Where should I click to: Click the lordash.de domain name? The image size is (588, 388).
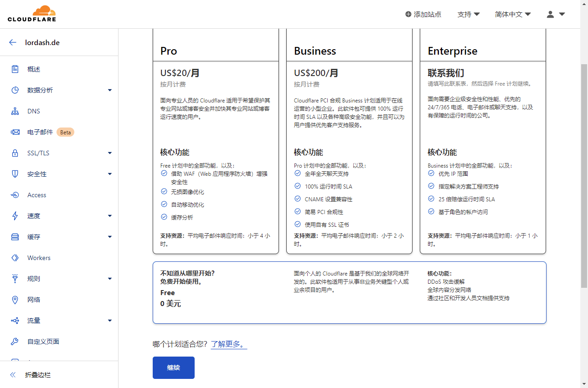tap(42, 42)
